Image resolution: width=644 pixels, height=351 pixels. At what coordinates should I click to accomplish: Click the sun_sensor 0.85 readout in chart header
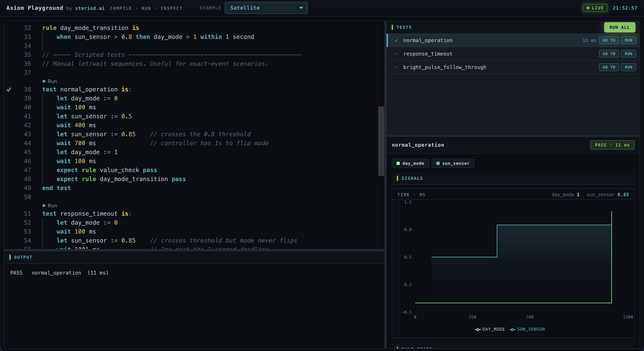coord(608,195)
